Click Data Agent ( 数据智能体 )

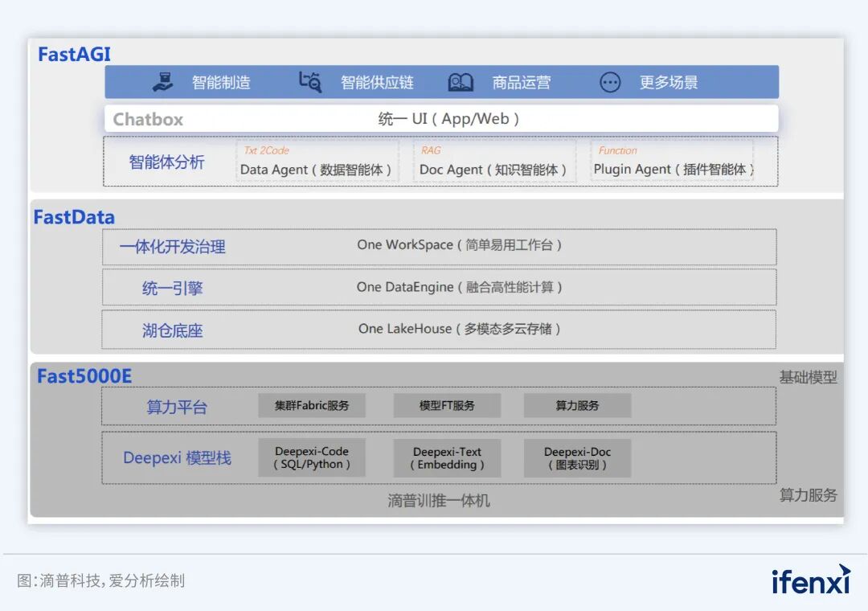tap(316, 170)
